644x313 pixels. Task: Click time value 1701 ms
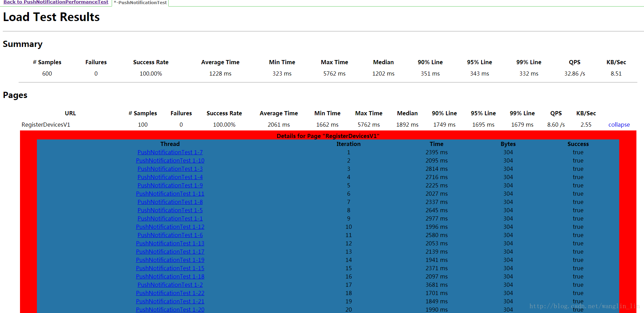[x=436, y=293]
